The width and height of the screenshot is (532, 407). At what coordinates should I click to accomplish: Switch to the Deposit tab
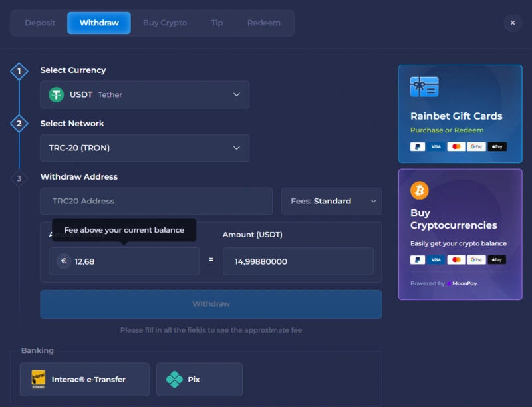40,23
